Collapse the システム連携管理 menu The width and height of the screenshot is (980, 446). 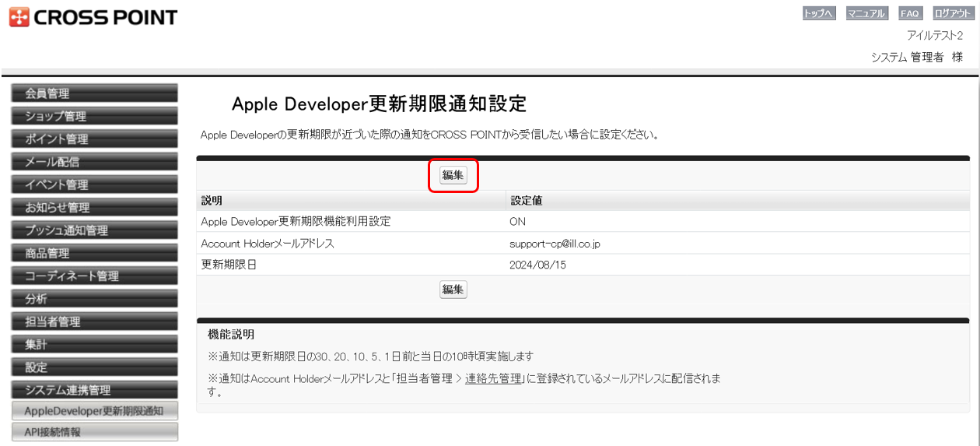[x=95, y=390]
